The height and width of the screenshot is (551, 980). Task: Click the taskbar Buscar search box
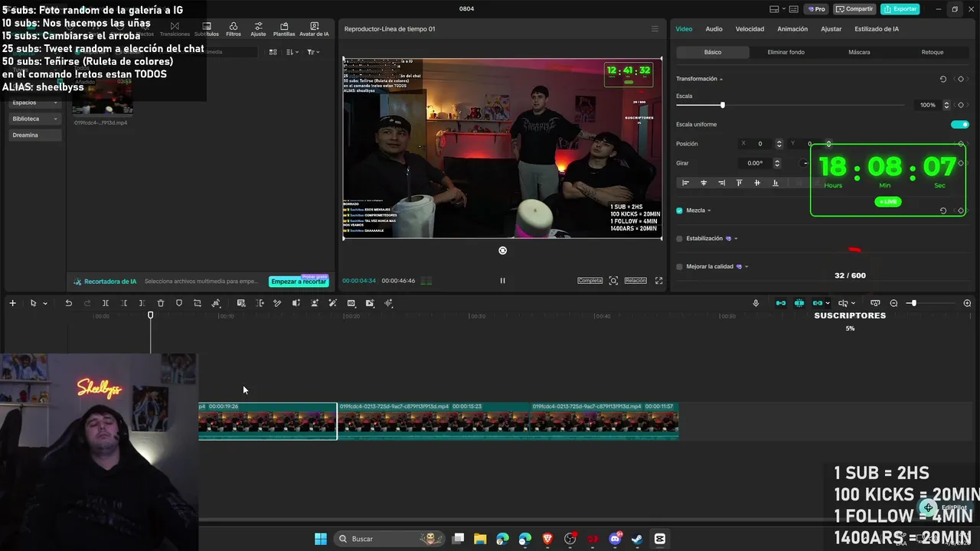(x=390, y=539)
